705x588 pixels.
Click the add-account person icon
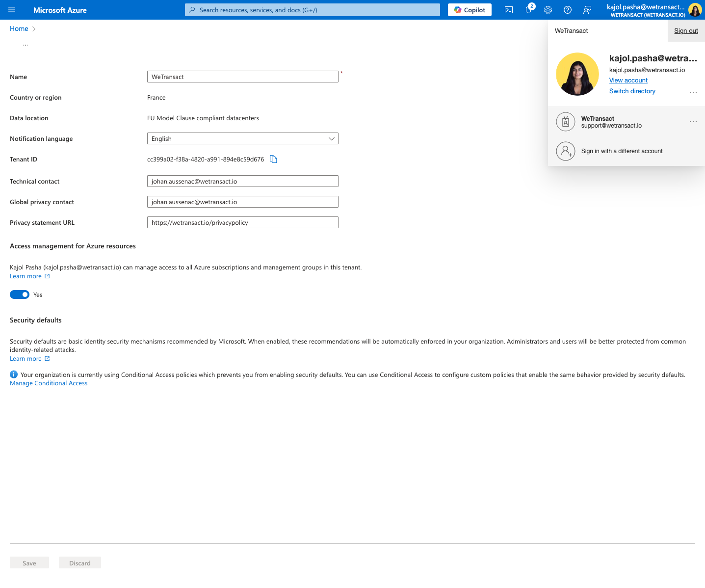pos(566,151)
